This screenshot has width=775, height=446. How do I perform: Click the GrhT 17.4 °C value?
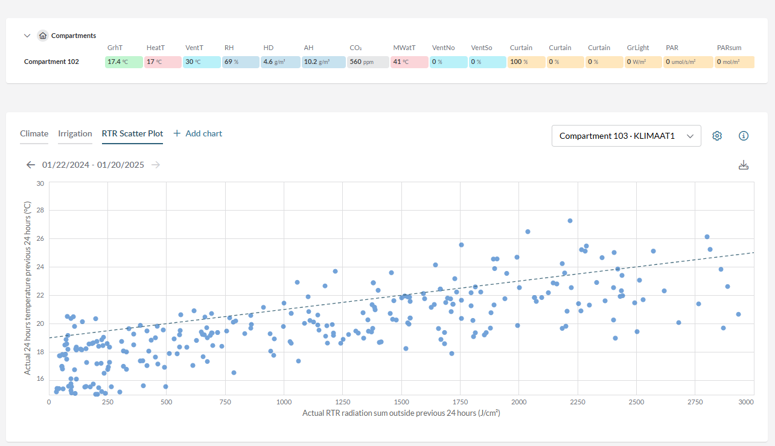123,62
